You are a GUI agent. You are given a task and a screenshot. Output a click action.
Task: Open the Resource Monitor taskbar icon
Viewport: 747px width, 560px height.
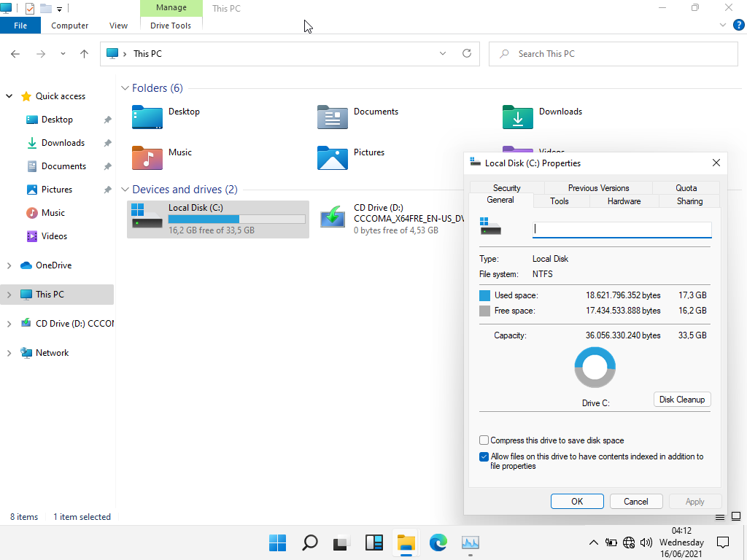click(471, 542)
